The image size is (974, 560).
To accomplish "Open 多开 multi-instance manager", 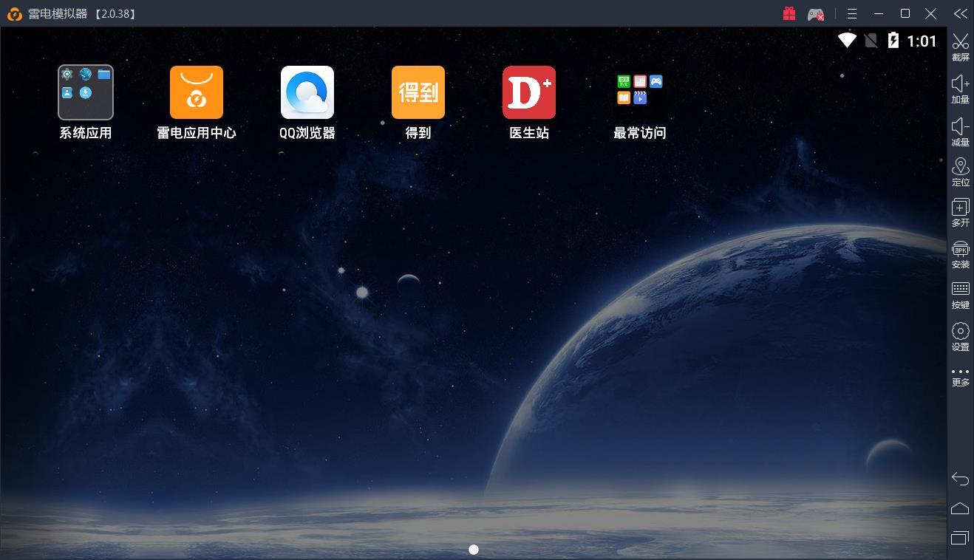I will pos(961,213).
